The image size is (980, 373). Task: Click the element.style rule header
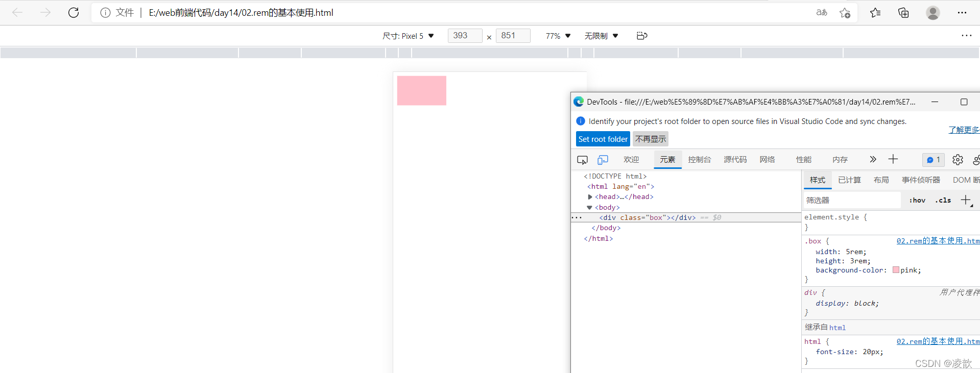pos(835,217)
